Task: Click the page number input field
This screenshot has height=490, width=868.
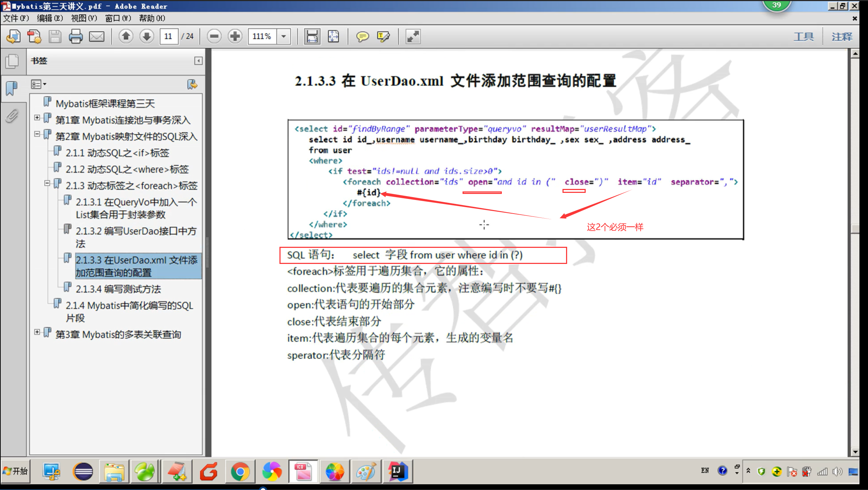Action: [x=168, y=36]
